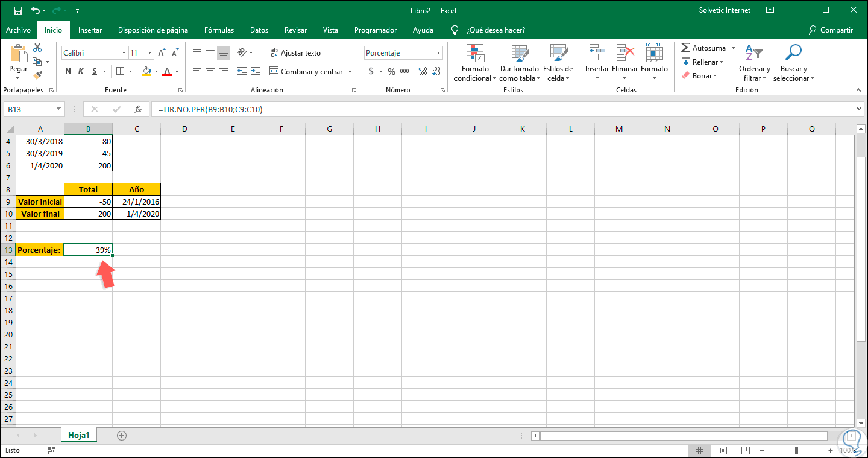The width and height of the screenshot is (868, 458).
Task: Expand the Autosuma dropdown arrow
Action: (733, 48)
